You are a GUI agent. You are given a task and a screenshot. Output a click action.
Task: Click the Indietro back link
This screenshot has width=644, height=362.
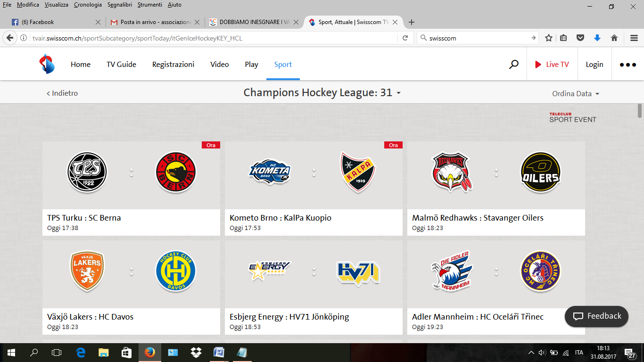point(62,93)
